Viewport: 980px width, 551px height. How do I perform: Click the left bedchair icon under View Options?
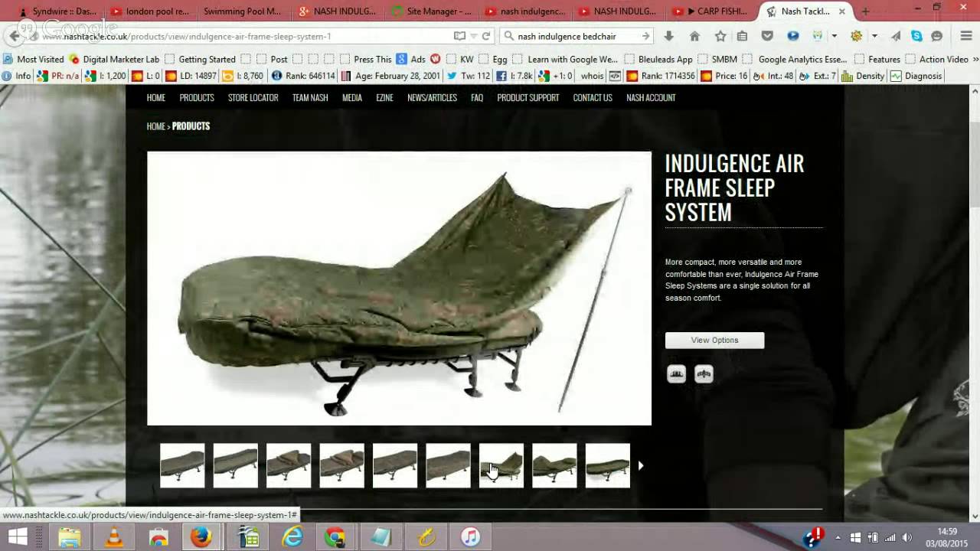click(x=676, y=373)
